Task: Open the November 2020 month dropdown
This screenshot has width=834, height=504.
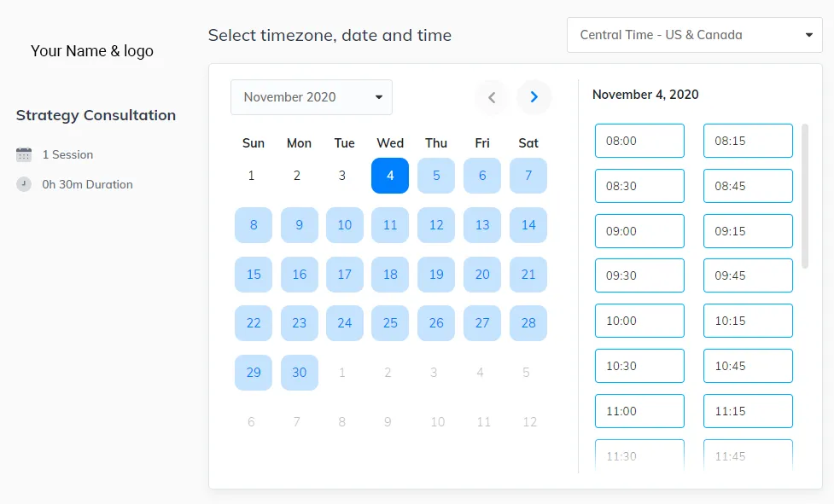Action: [312, 97]
